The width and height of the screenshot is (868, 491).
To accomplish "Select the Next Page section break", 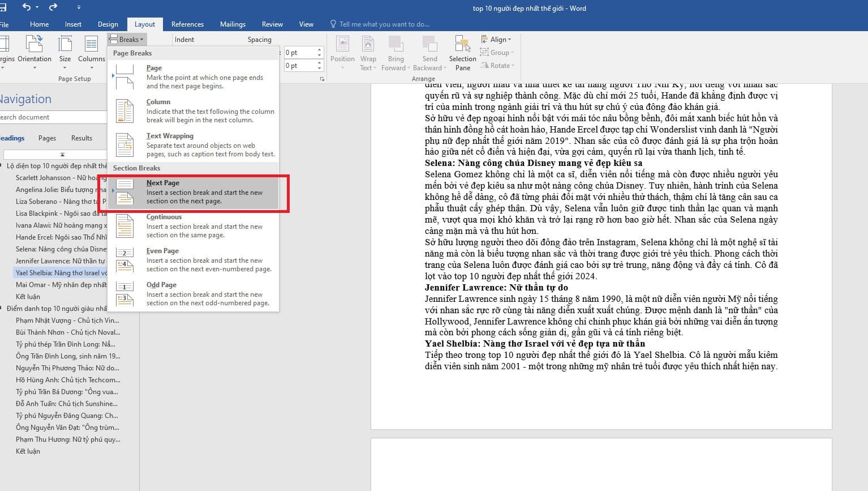I will point(194,192).
